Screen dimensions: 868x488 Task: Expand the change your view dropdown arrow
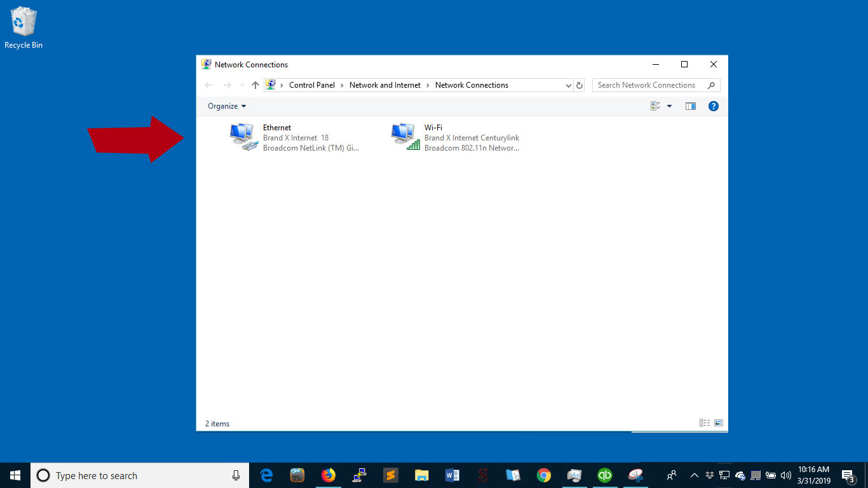(669, 106)
